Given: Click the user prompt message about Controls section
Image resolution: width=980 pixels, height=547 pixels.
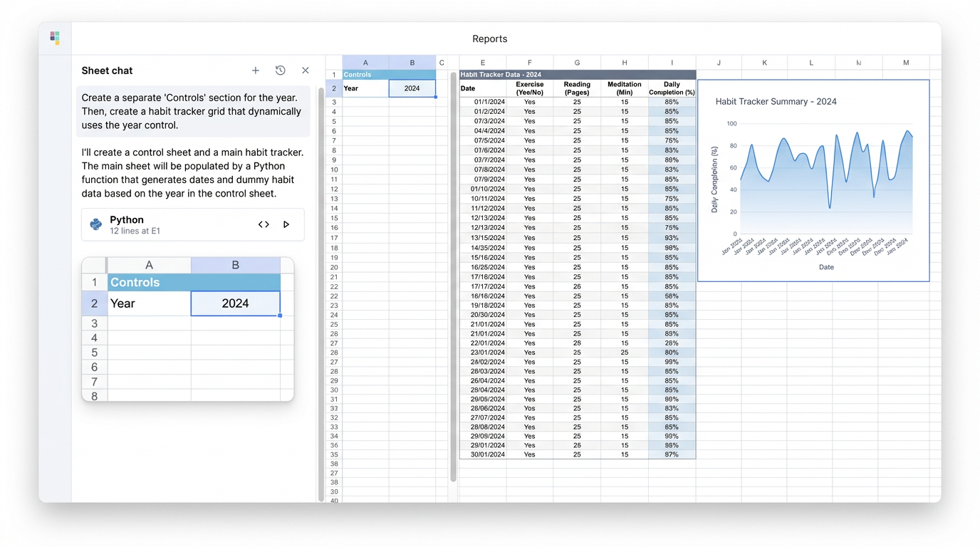Looking at the screenshot, I should (x=193, y=111).
